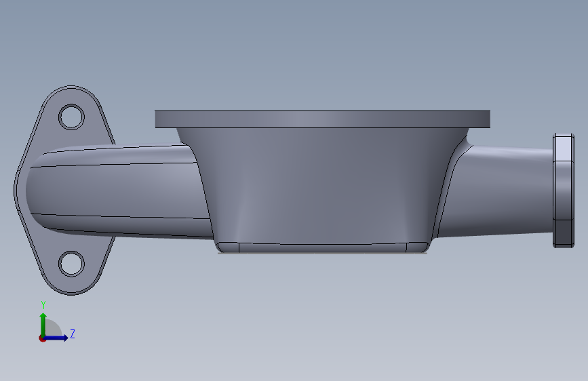This screenshot has width=588, height=381.
Task: Select the left pipe section near the oval flange
Action: [x=120, y=191]
